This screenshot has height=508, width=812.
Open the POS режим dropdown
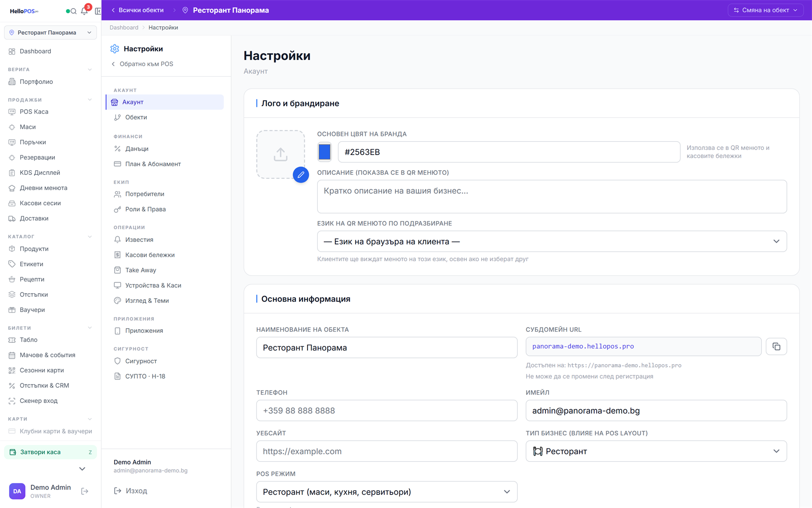tap(387, 492)
